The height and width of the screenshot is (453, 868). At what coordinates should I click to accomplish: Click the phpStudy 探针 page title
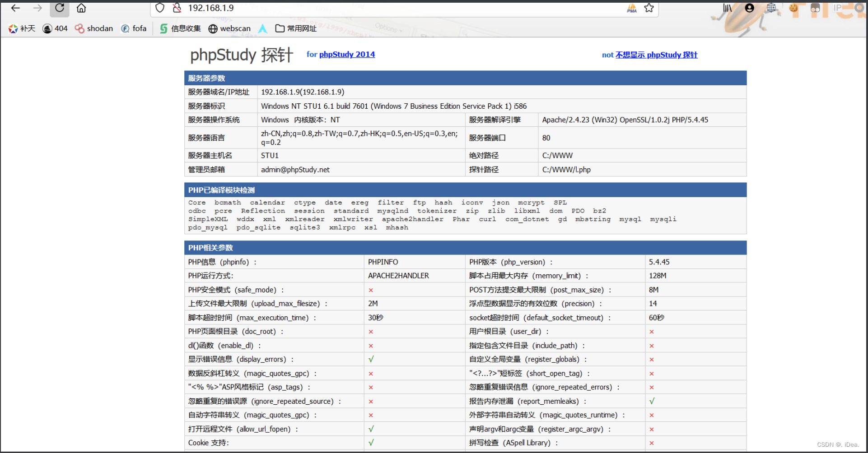[242, 55]
